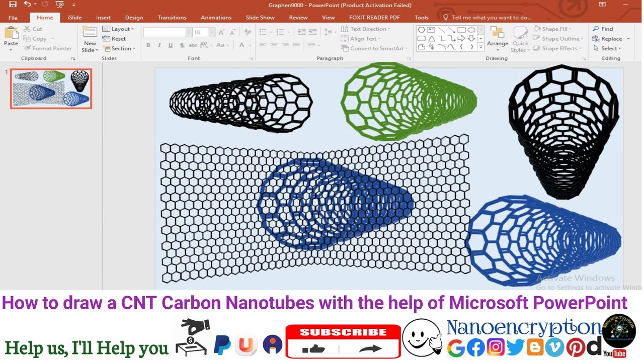Align text left in paragraph group

[263, 45]
